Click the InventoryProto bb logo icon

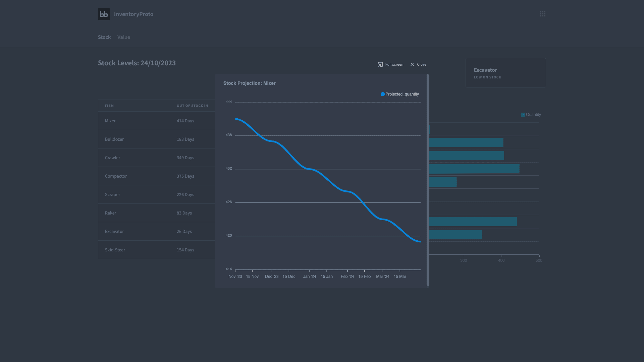tap(104, 14)
